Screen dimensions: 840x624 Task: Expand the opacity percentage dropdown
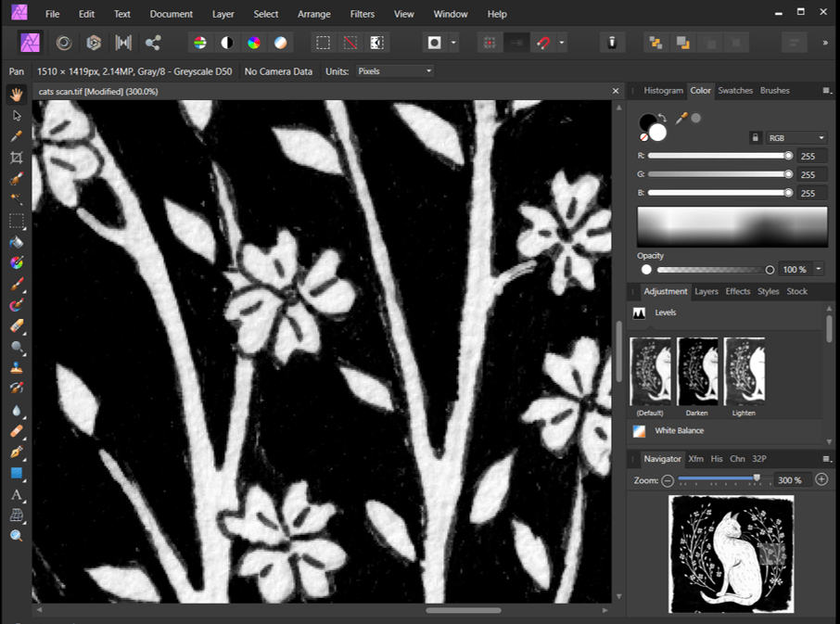(x=819, y=270)
